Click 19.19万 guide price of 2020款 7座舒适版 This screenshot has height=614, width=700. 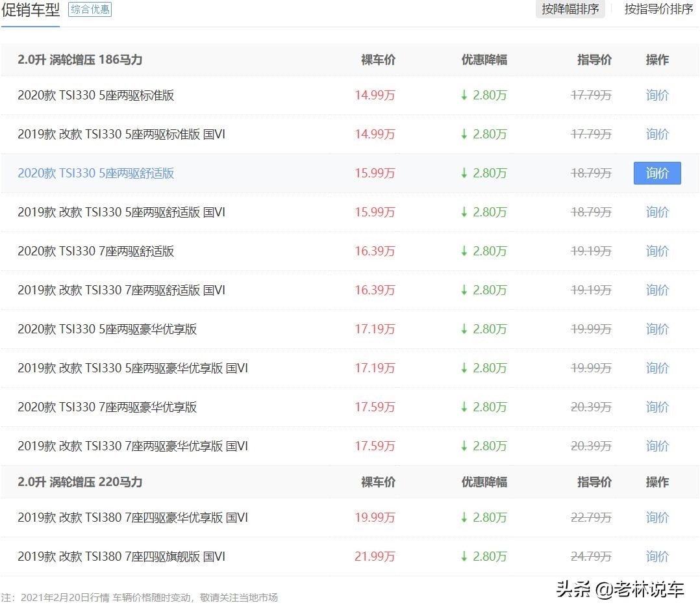coord(591,251)
